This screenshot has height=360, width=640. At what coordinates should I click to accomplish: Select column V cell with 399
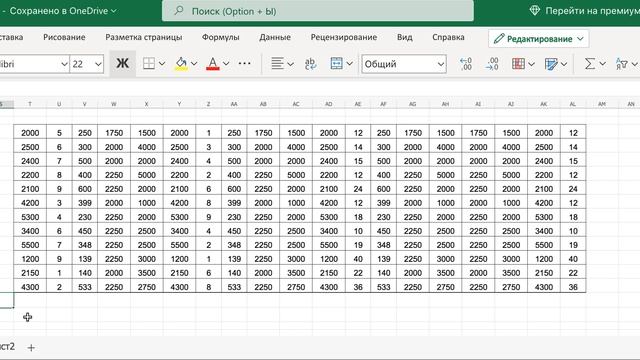click(85, 203)
